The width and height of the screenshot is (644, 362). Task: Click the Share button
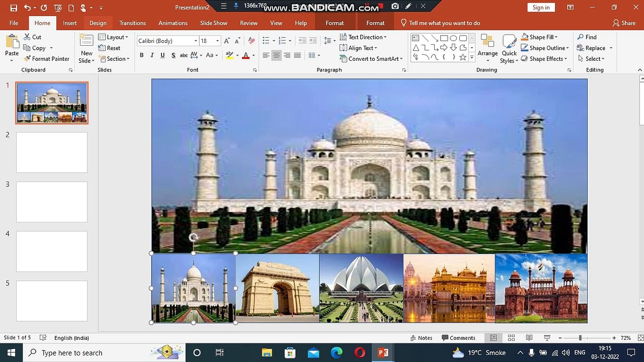pyautogui.click(x=624, y=23)
